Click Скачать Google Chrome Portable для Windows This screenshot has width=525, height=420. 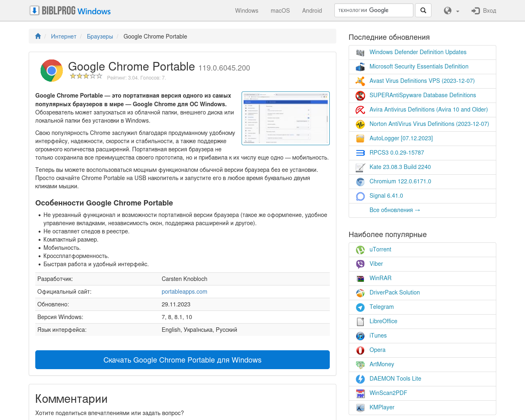point(183,360)
